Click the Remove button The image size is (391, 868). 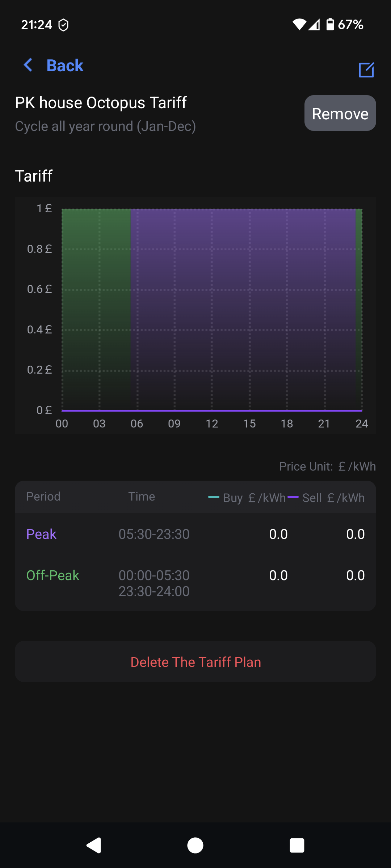tap(340, 113)
